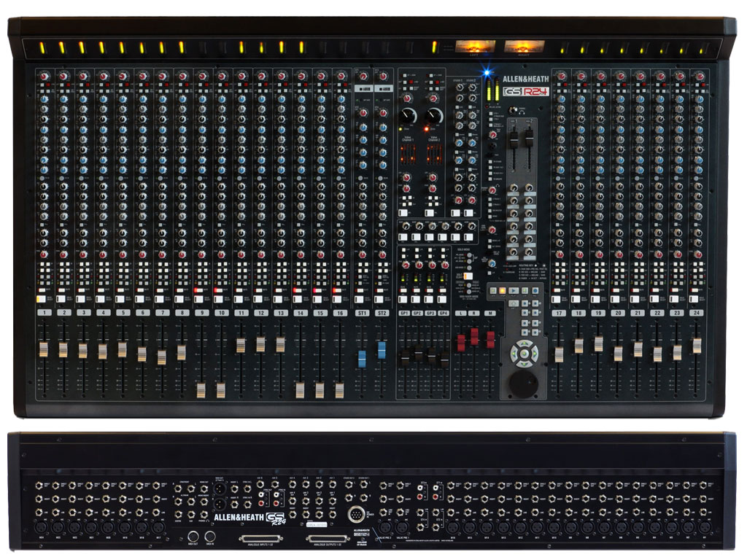Click the Valve Channel 1 large black knob
Screen dimensions: 747x560
pos(407,115)
